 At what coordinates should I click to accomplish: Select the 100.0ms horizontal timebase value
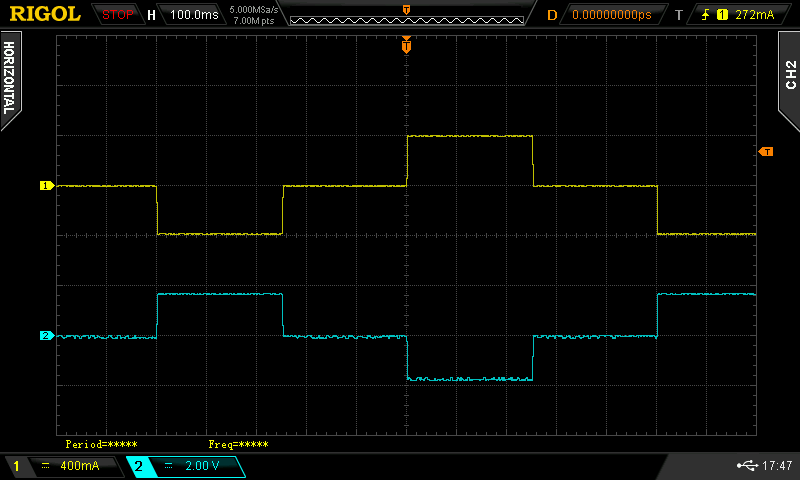coord(194,15)
